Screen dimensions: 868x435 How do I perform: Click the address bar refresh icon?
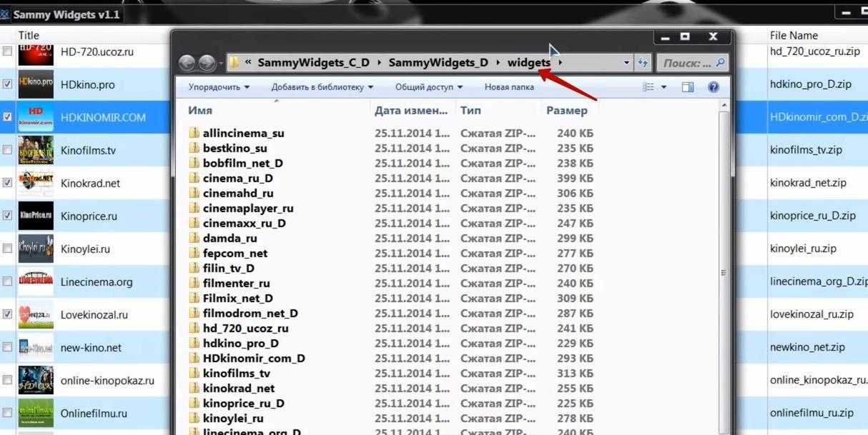(642, 63)
